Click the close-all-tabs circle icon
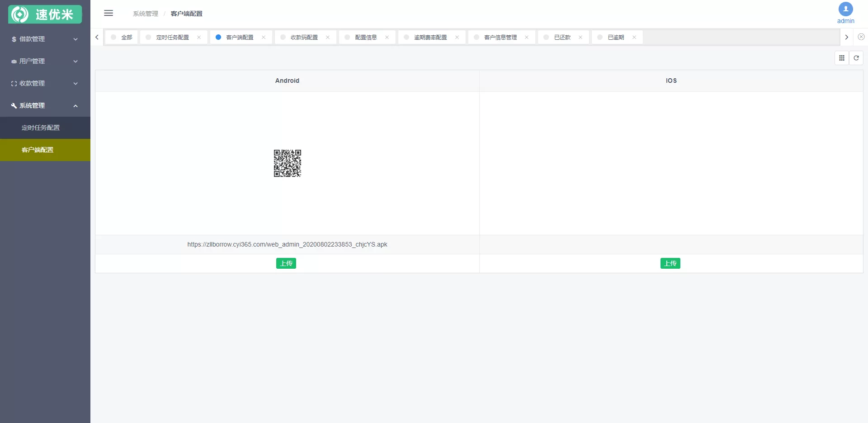This screenshot has height=423, width=868. coord(861,37)
